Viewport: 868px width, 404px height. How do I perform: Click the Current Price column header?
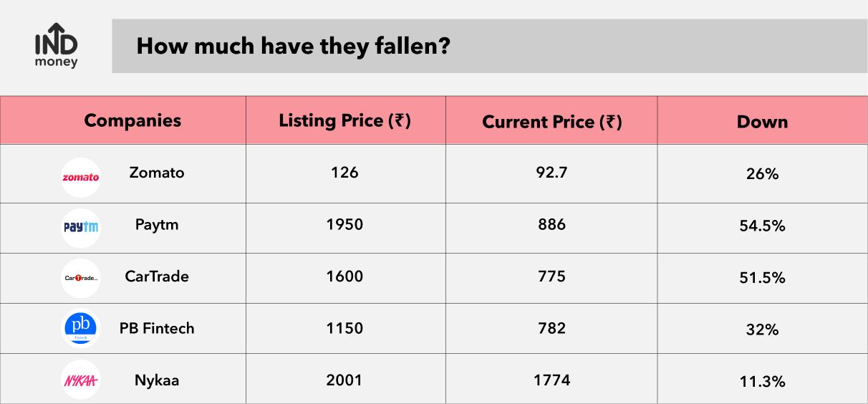click(551, 122)
